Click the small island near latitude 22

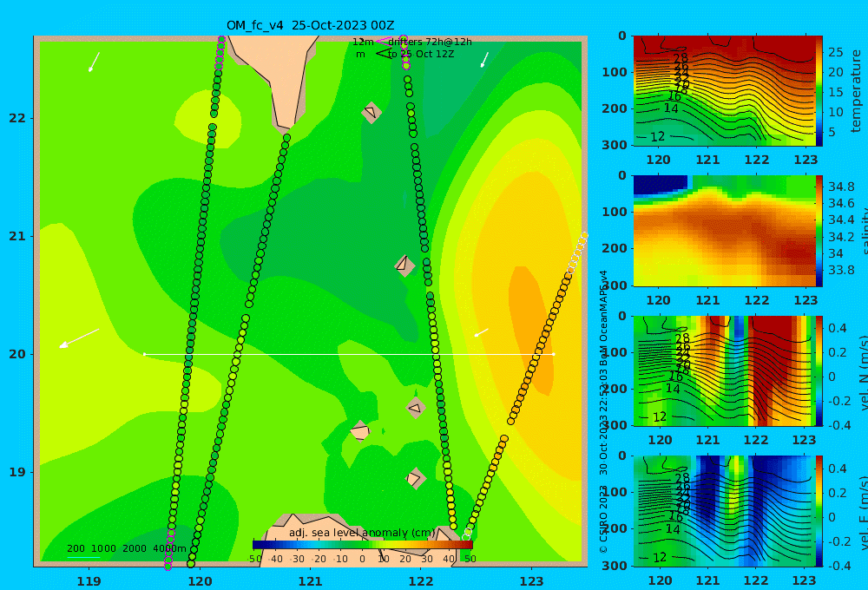point(372,112)
